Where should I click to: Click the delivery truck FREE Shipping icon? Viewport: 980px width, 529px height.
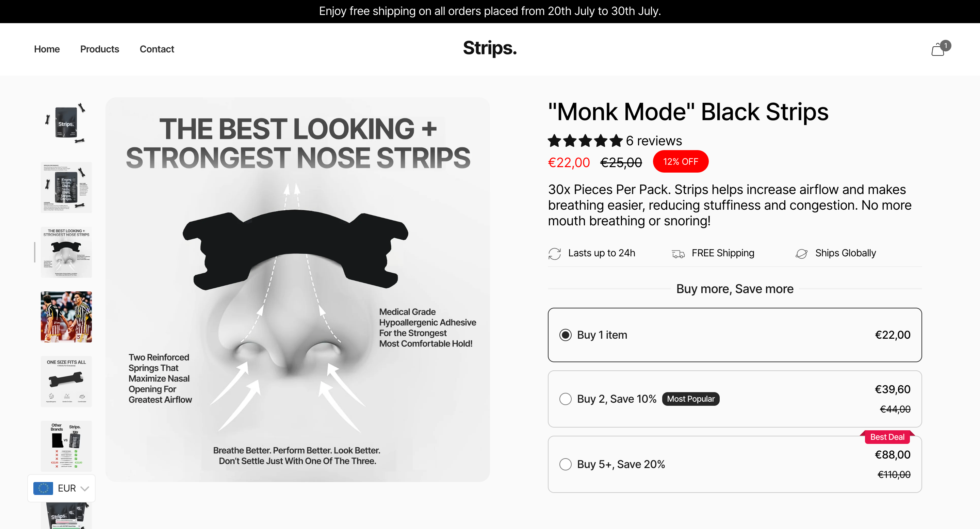[x=678, y=254]
